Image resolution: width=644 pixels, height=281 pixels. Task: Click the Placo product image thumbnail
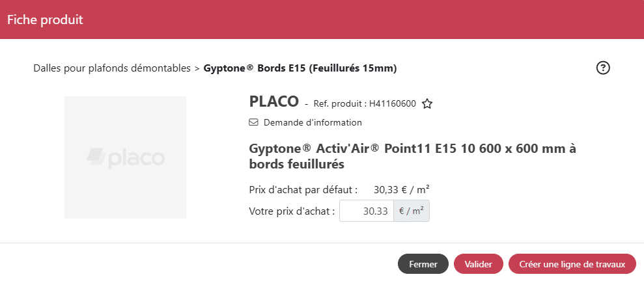click(x=125, y=157)
